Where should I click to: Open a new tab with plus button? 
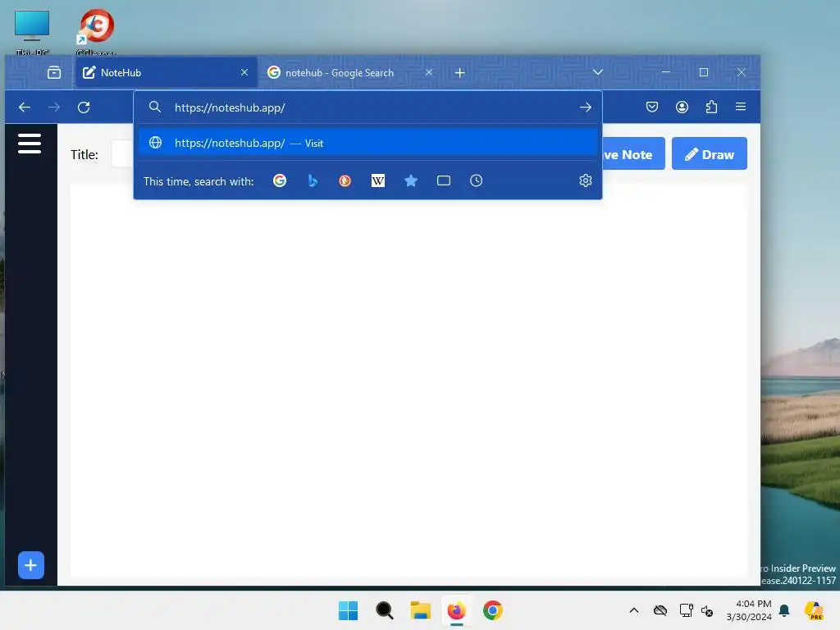click(459, 72)
